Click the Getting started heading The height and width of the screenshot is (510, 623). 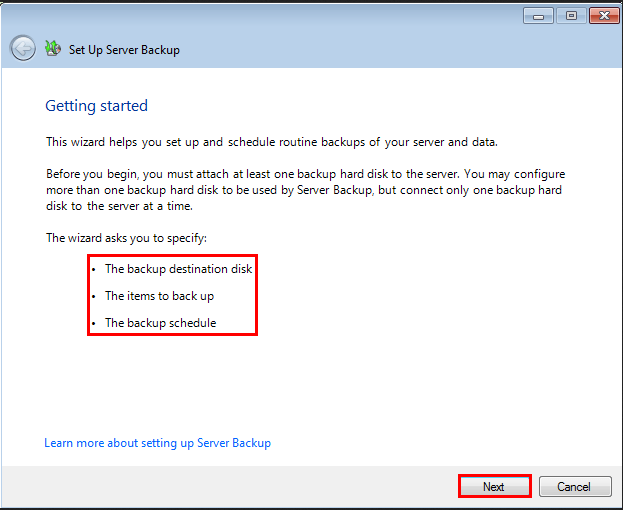click(96, 106)
